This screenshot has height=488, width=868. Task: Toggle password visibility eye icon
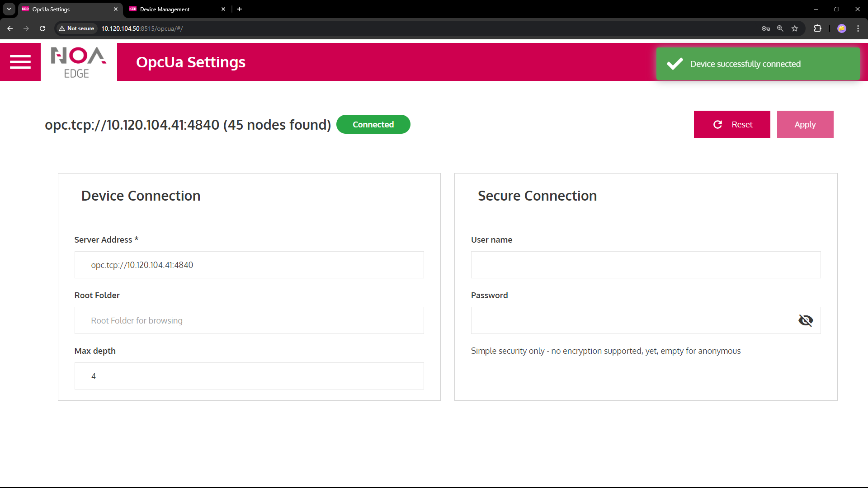click(805, 320)
